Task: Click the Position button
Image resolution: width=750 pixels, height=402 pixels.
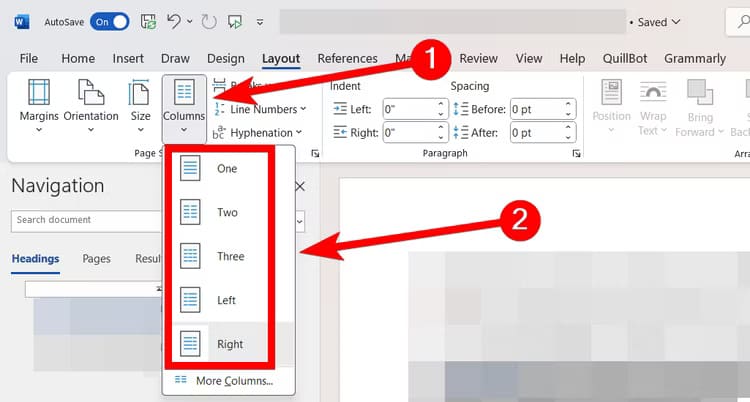Action: (611, 106)
